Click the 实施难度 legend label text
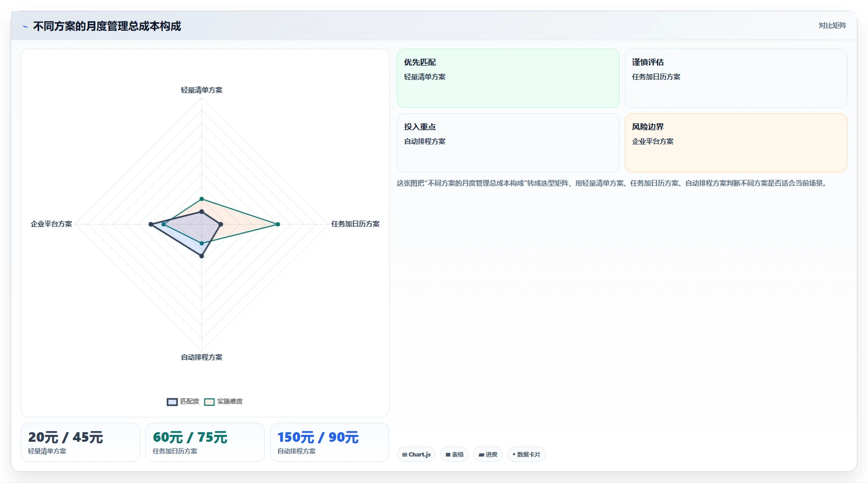 [x=230, y=402]
